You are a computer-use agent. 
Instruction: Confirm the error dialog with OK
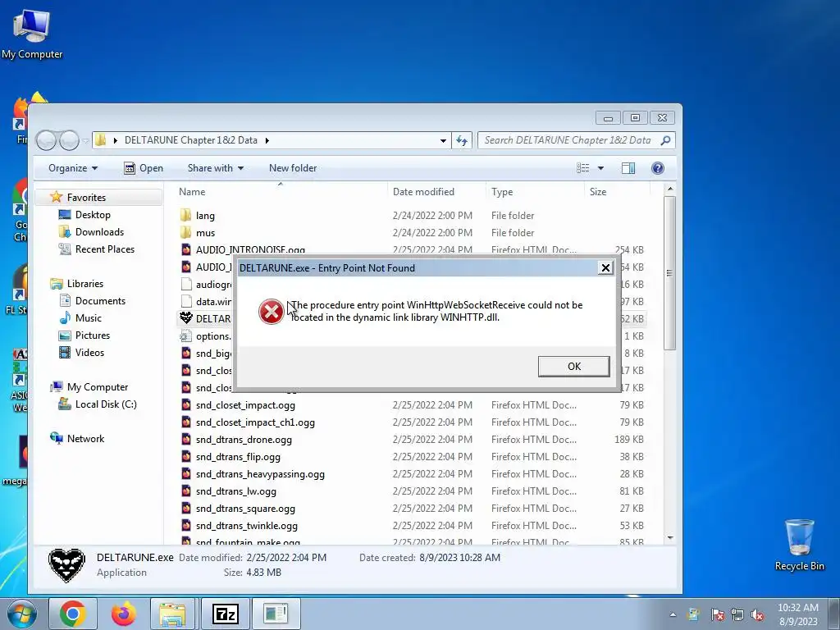coord(573,367)
